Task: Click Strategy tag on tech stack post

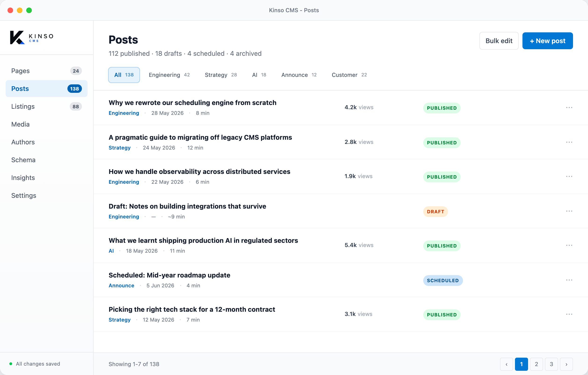Action: coord(119,320)
